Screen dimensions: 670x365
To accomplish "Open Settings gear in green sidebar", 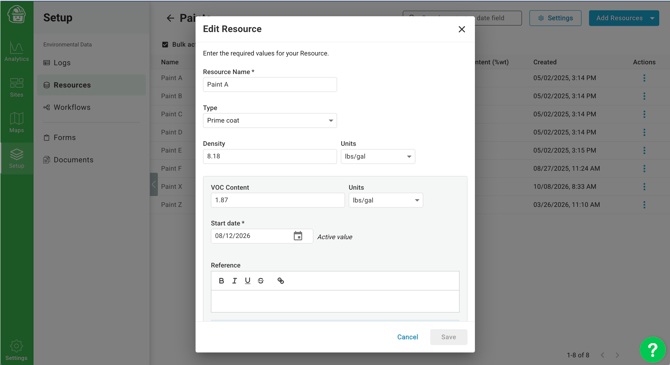I will point(16,350).
